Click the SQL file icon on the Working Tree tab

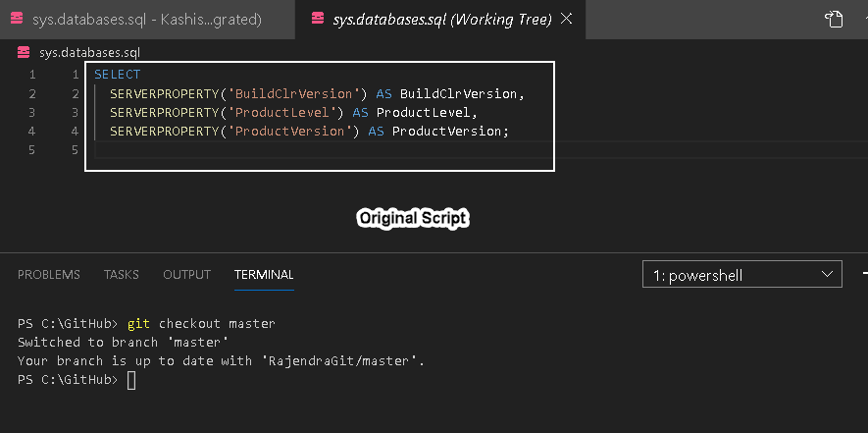pyautogui.click(x=317, y=19)
